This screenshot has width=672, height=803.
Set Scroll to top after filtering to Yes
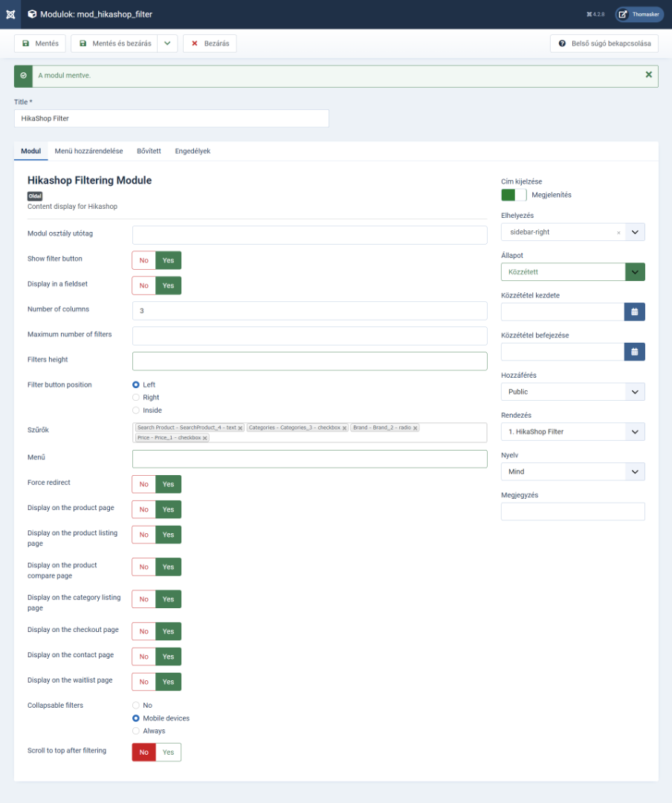tap(169, 752)
